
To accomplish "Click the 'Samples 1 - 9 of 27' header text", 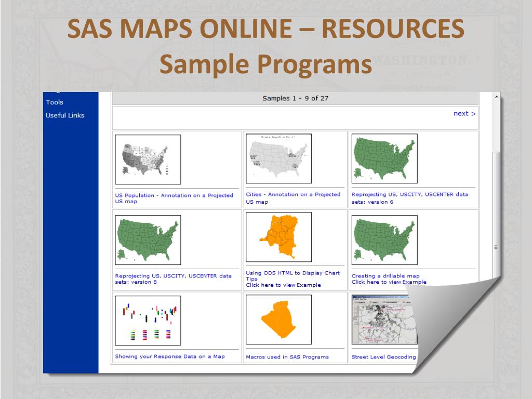I will [295, 98].
